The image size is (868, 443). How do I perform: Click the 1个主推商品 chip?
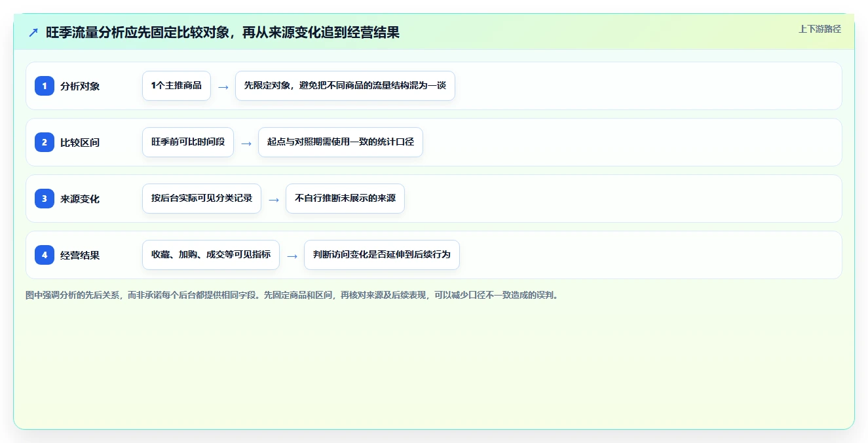[176, 86]
